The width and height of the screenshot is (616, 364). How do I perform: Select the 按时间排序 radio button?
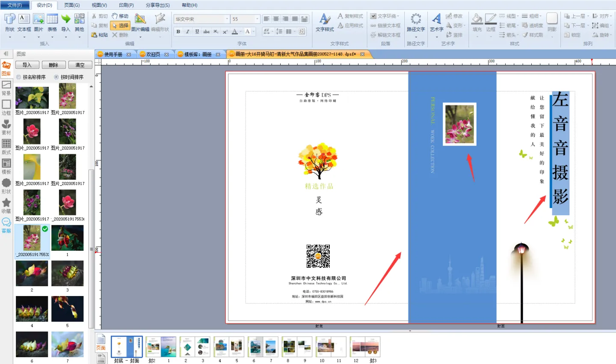[x=56, y=77]
